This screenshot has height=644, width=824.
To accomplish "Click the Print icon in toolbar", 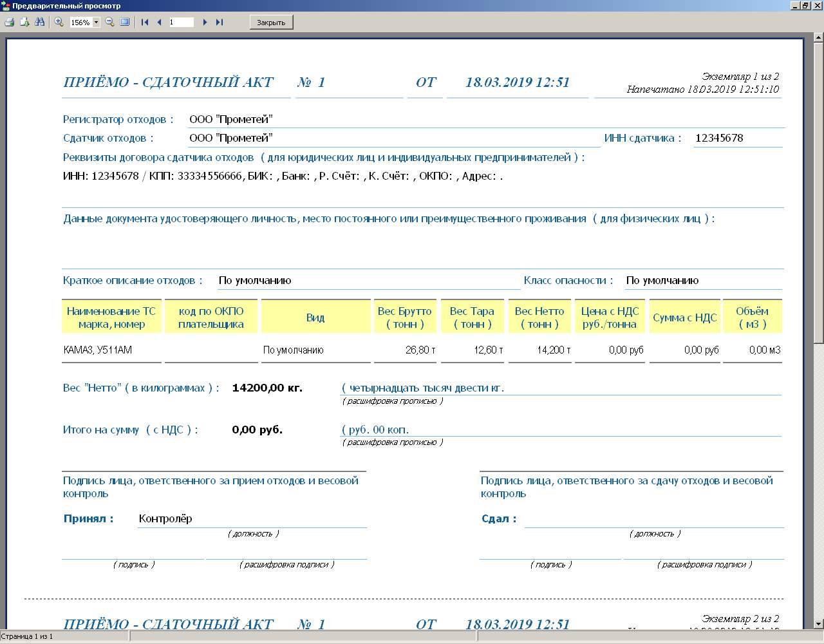I will pos(9,22).
